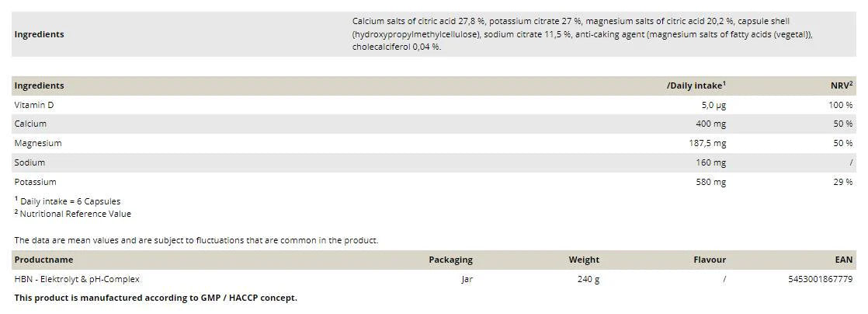Select the Sodium row label
Viewport: 868px width, 314px height.
(x=30, y=163)
